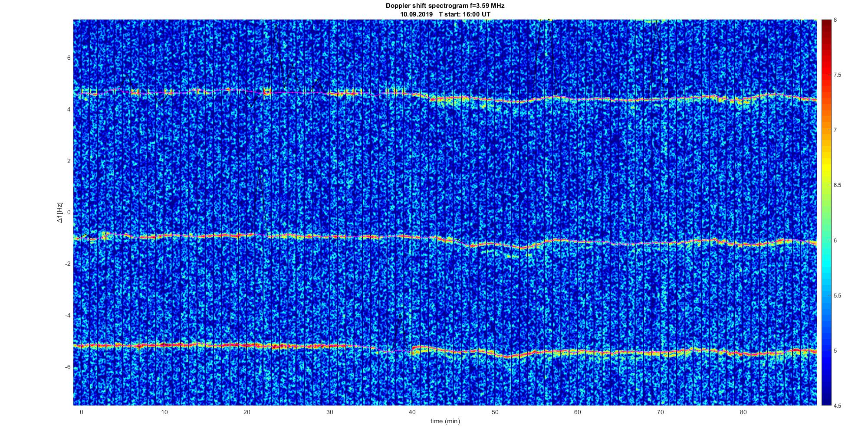The width and height of the screenshot is (868, 435).
Task: Click the x-axis tick label '40'
Action: (x=412, y=412)
